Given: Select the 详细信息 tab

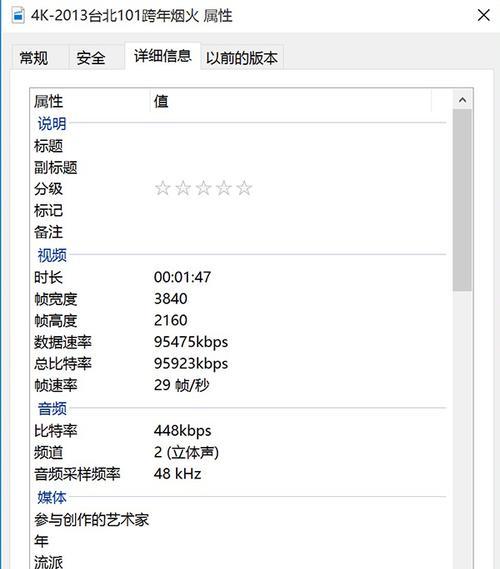Looking at the screenshot, I should coord(163,56).
